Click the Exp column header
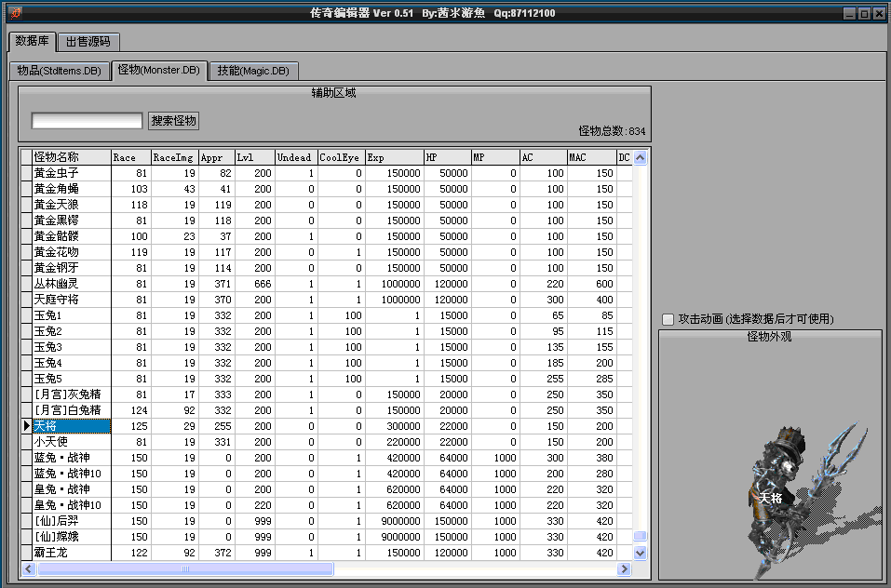 (x=394, y=157)
